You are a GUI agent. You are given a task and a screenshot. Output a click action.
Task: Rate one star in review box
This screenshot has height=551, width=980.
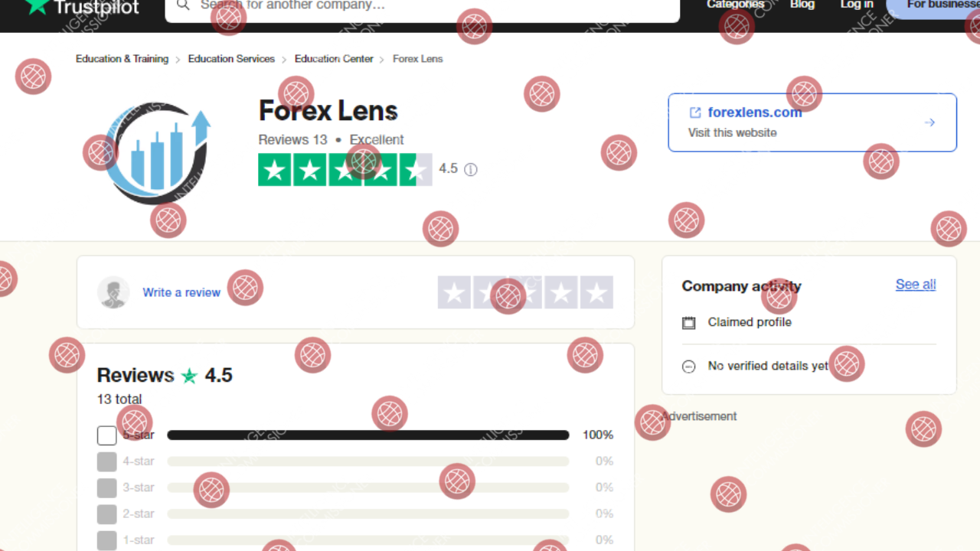pyautogui.click(x=455, y=292)
